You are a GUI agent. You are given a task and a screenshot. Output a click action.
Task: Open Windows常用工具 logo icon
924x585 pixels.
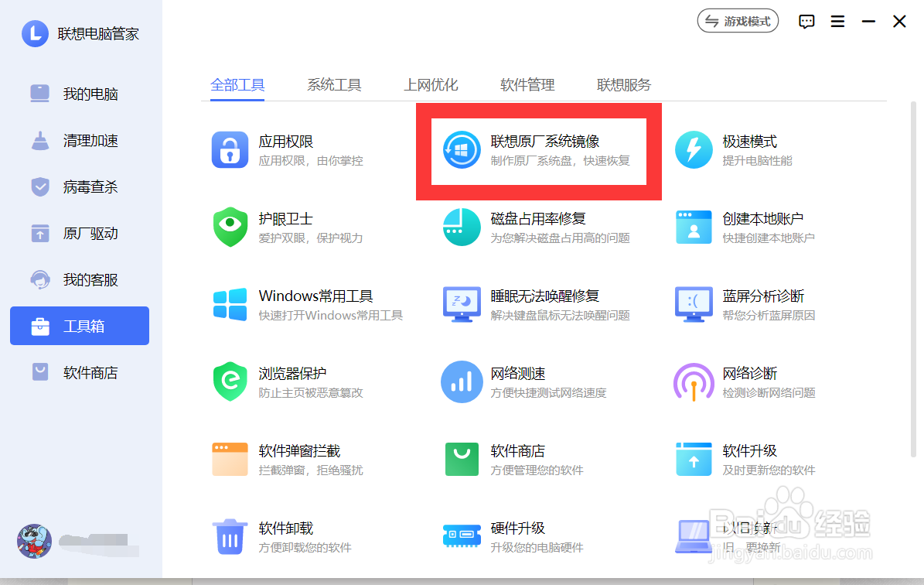click(x=230, y=304)
